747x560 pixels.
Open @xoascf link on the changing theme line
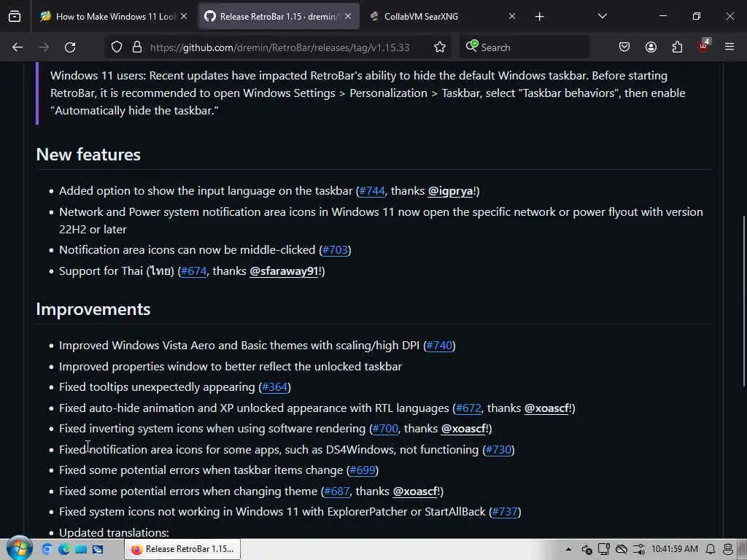click(415, 491)
